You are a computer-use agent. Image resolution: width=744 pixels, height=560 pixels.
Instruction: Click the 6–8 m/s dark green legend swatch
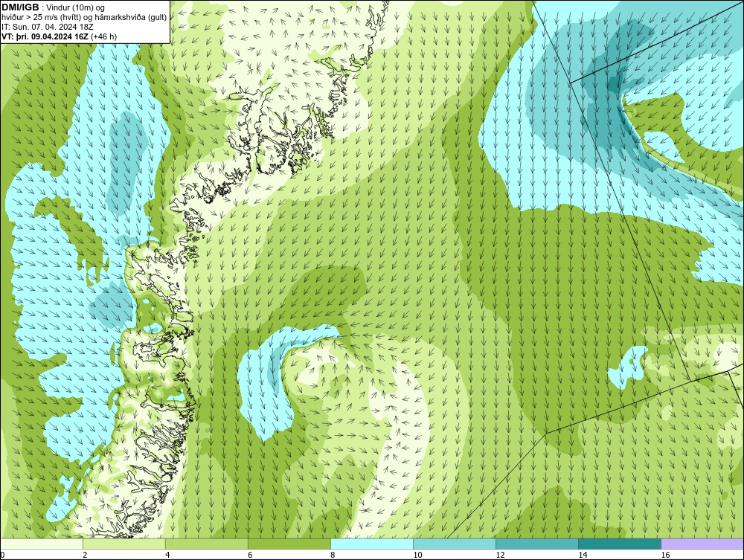(x=289, y=544)
